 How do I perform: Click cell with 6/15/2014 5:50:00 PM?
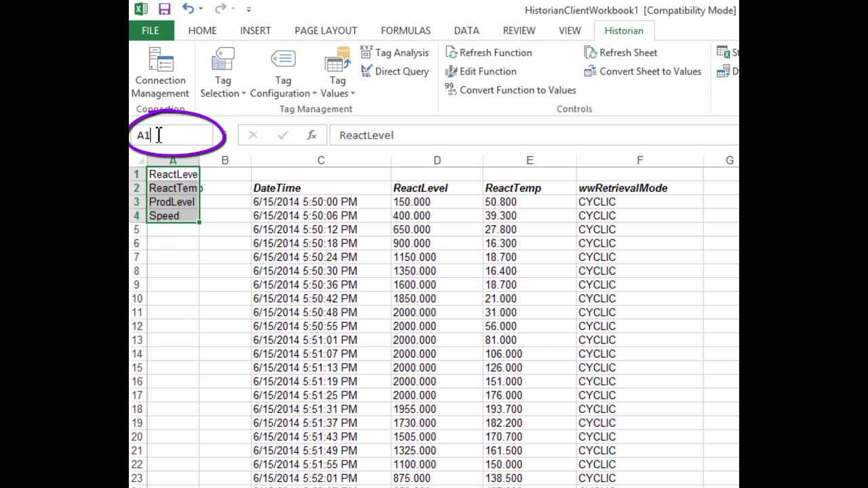(x=321, y=202)
